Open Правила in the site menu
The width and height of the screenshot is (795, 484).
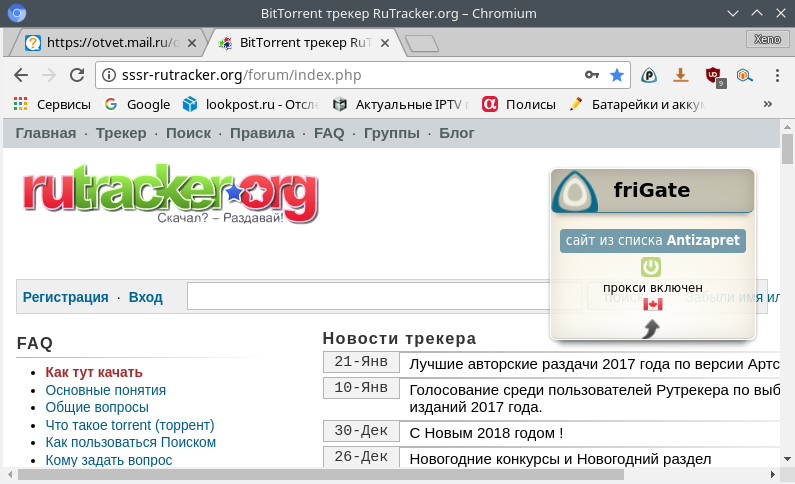tap(262, 133)
